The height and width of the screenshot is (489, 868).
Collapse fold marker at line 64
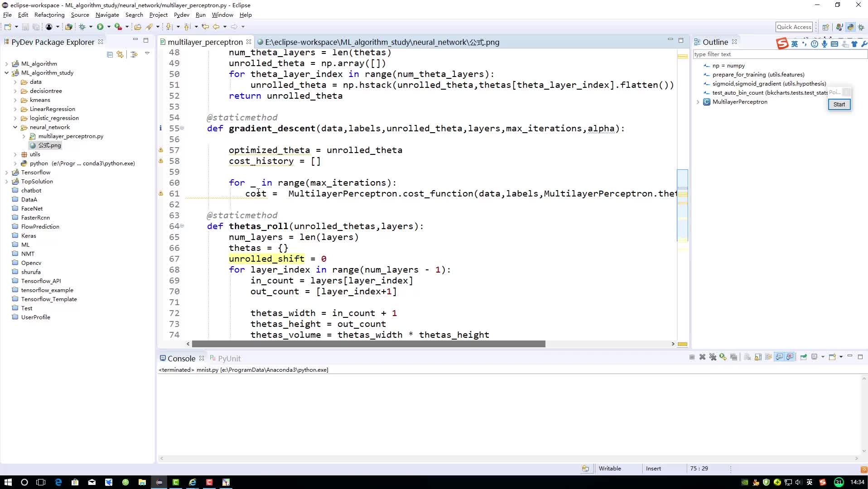click(x=182, y=226)
